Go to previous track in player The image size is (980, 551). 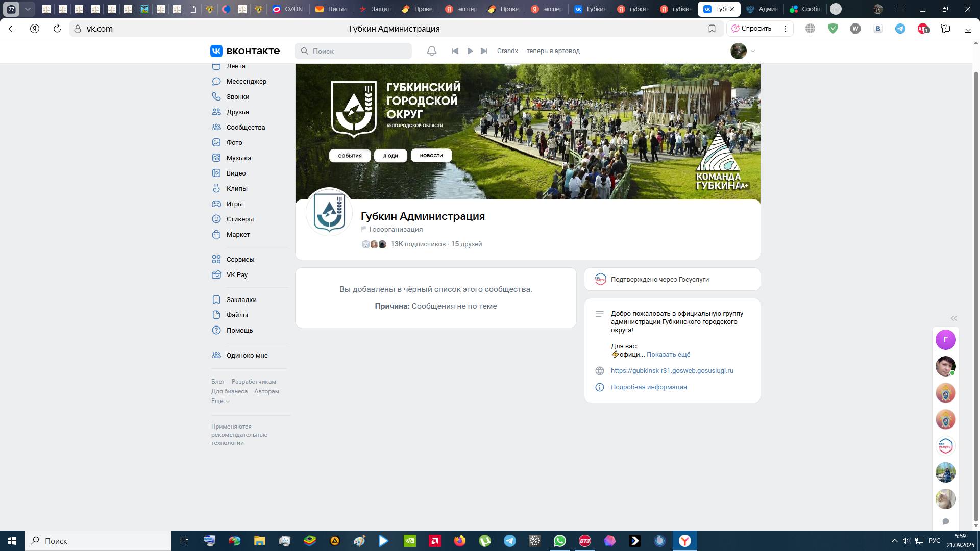pyautogui.click(x=455, y=51)
